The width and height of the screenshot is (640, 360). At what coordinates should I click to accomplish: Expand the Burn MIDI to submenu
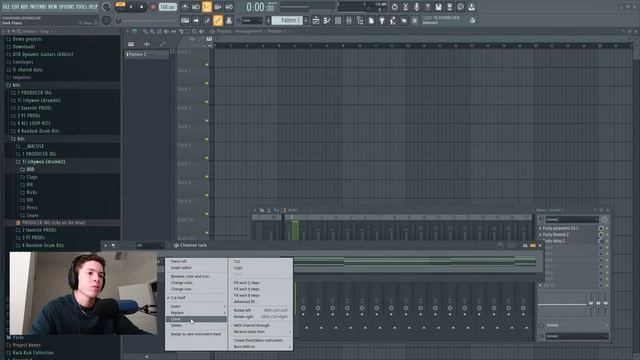click(260, 347)
